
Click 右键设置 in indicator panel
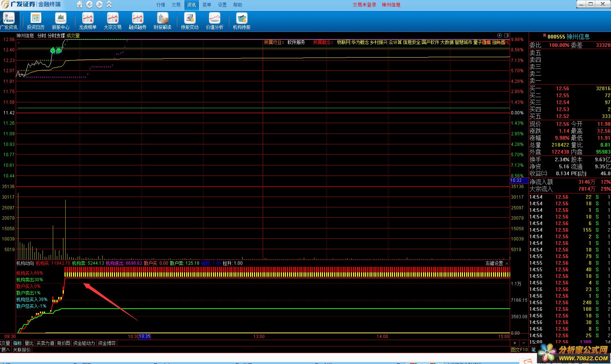pyautogui.click(x=494, y=263)
